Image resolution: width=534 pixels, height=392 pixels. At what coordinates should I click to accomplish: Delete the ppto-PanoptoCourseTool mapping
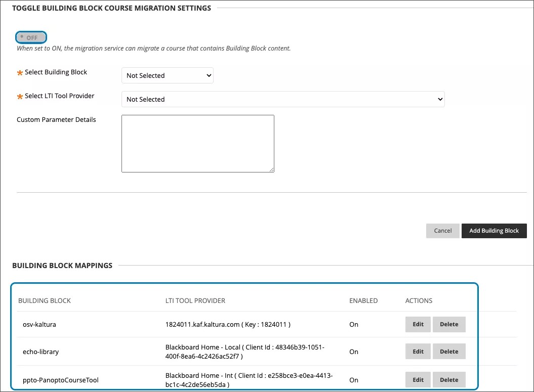coord(449,379)
